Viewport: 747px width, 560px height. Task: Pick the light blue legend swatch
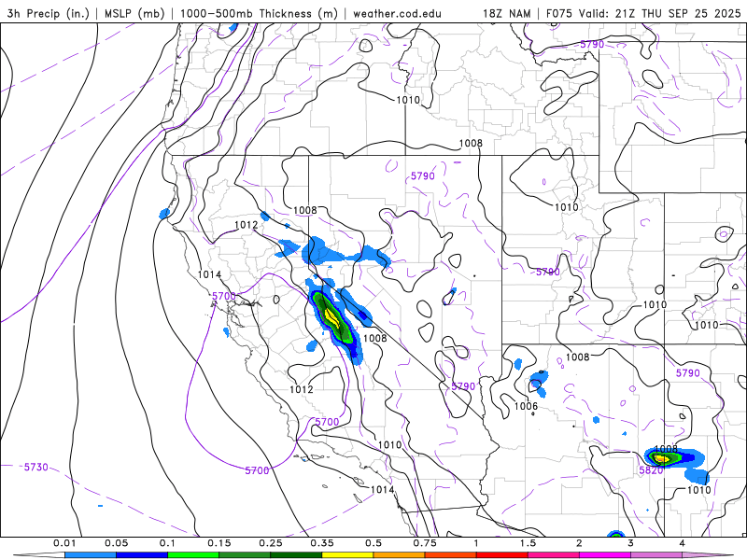[91, 555]
